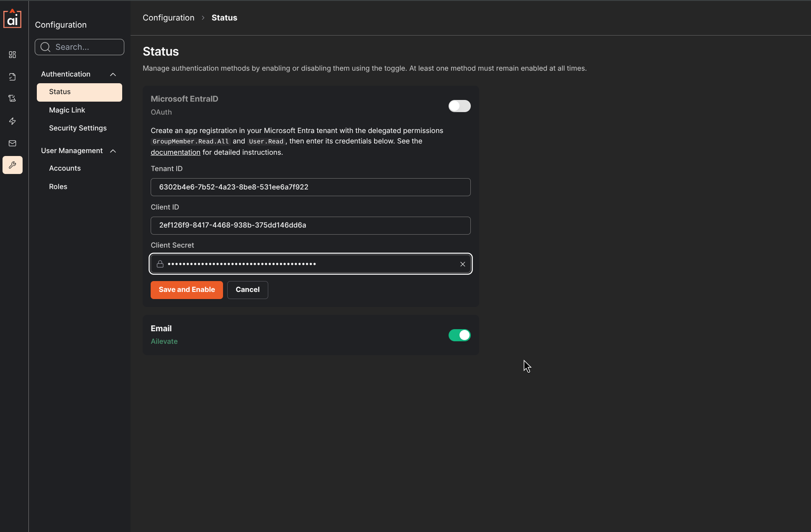Viewport: 811px width, 532px height.
Task: Click the Configuration sidebar heading
Action: 61,25
